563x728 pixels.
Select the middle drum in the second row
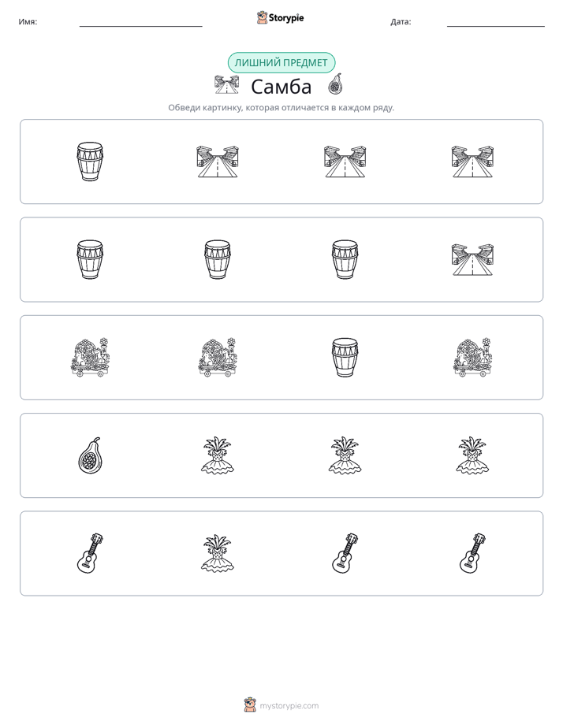218,259
